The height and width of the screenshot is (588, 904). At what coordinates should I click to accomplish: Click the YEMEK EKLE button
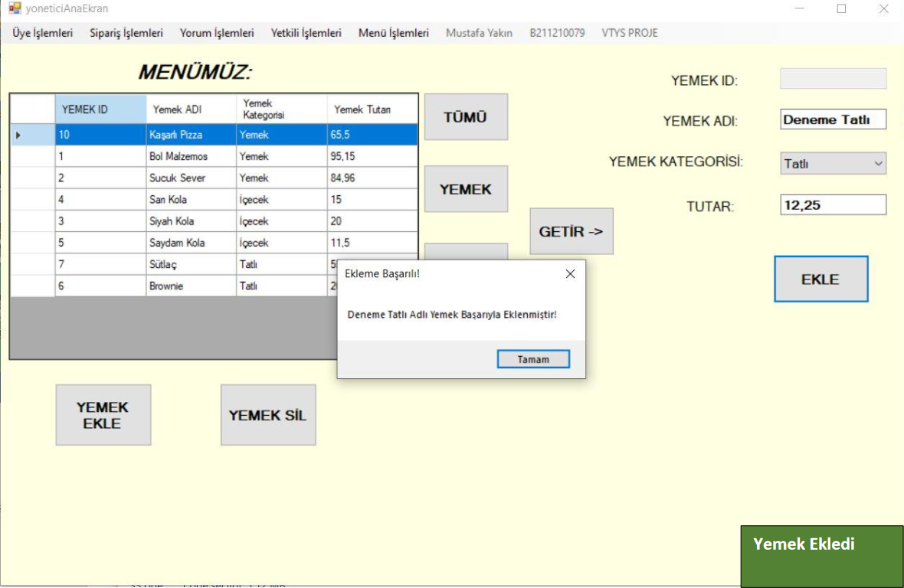coord(103,415)
